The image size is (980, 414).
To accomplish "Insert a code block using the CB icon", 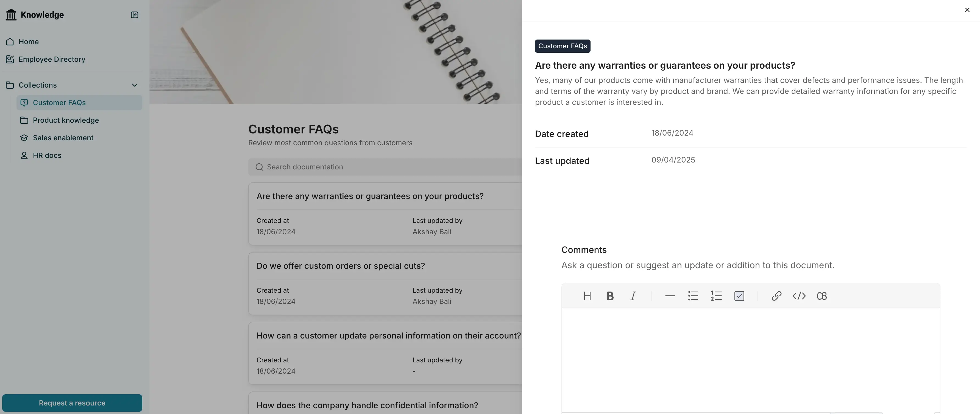I will tap(822, 296).
